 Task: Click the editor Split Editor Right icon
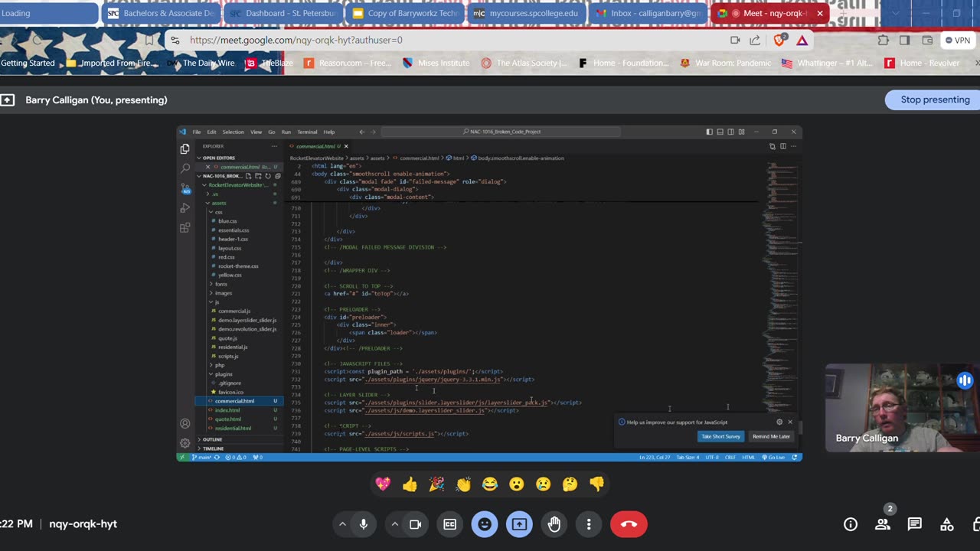tap(782, 146)
